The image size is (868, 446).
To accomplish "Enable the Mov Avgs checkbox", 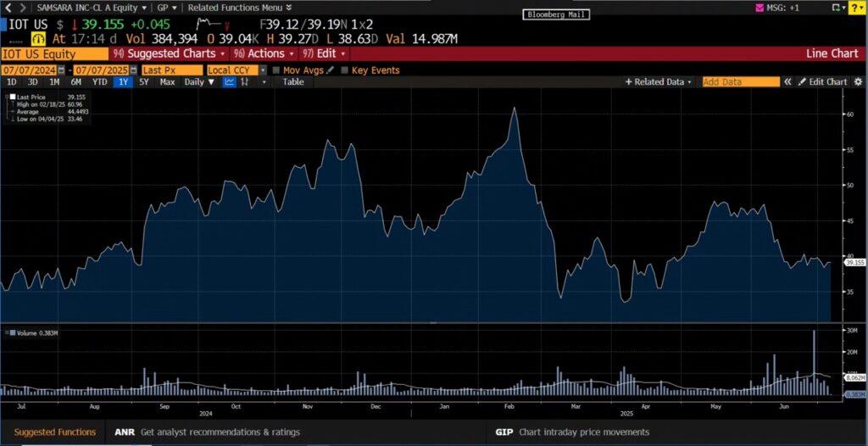I will [x=275, y=70].
